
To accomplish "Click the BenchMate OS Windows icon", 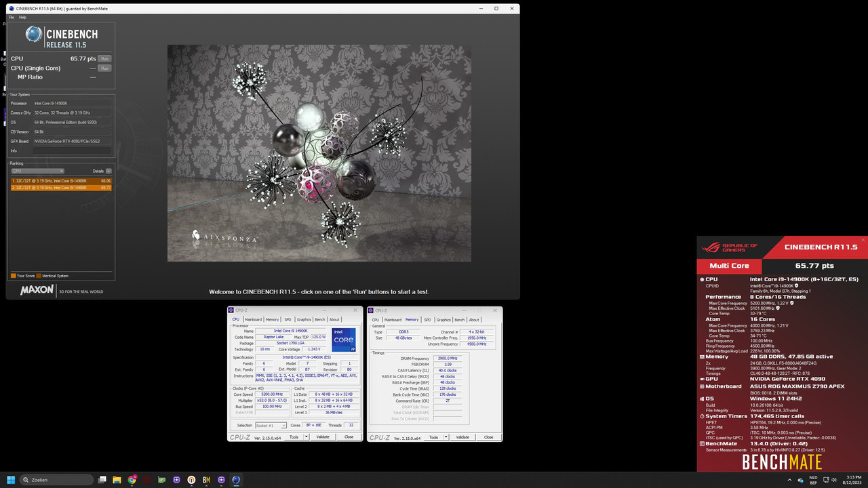I will coord(702,399).
